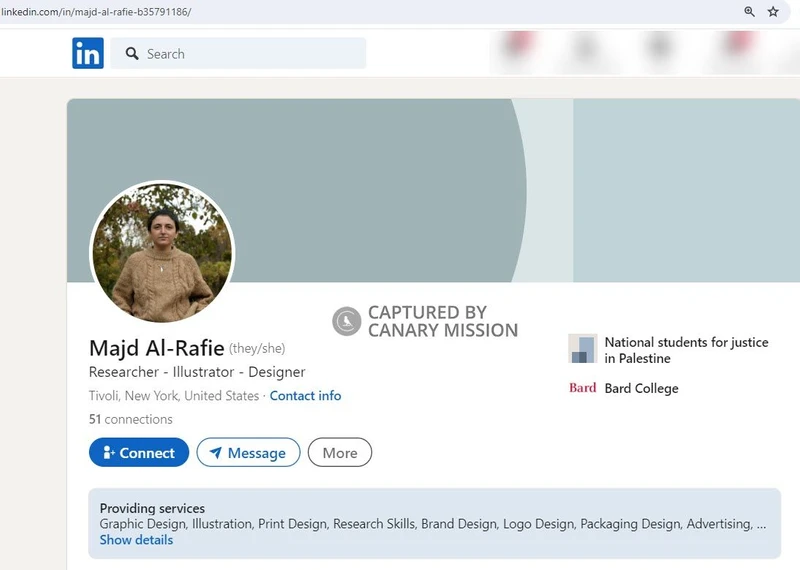800x570 pixels.
Task: Click the National Students for Justice logo
Action: pos(583,349)
